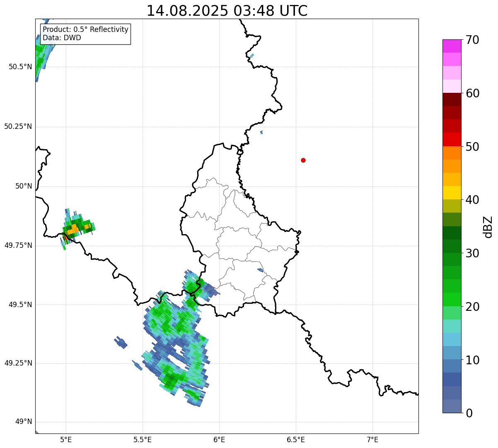
Task: Click the red station marker dot
Action: pos(303,160)
